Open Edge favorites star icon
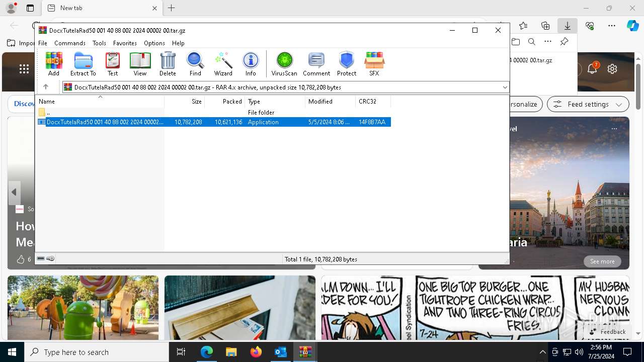 click(x=523, y=26)
